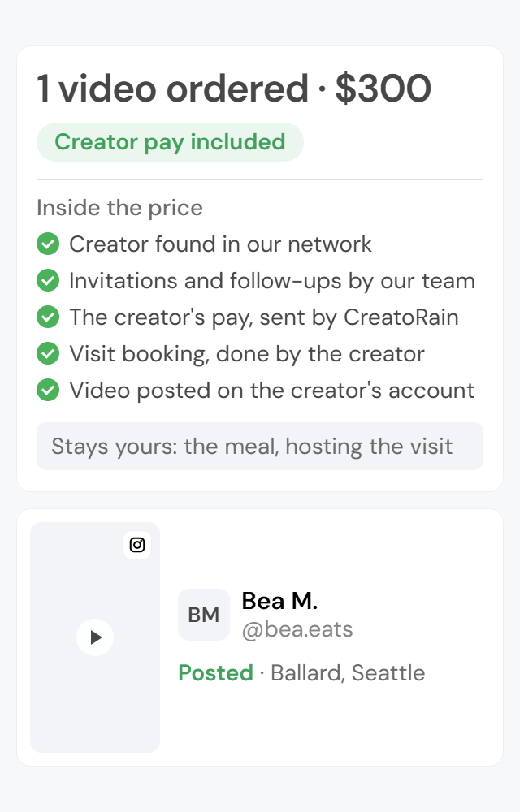Select Video posted on the creator's account text
520x812 pixels.
pyautogui.click(x=272, y=391)
